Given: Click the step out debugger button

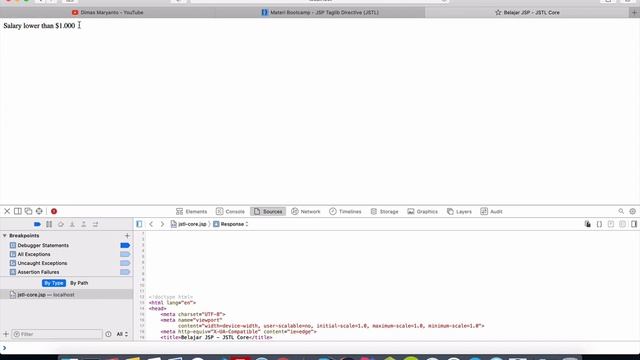Looking at the screenshot, I should [x=84, y=224].
